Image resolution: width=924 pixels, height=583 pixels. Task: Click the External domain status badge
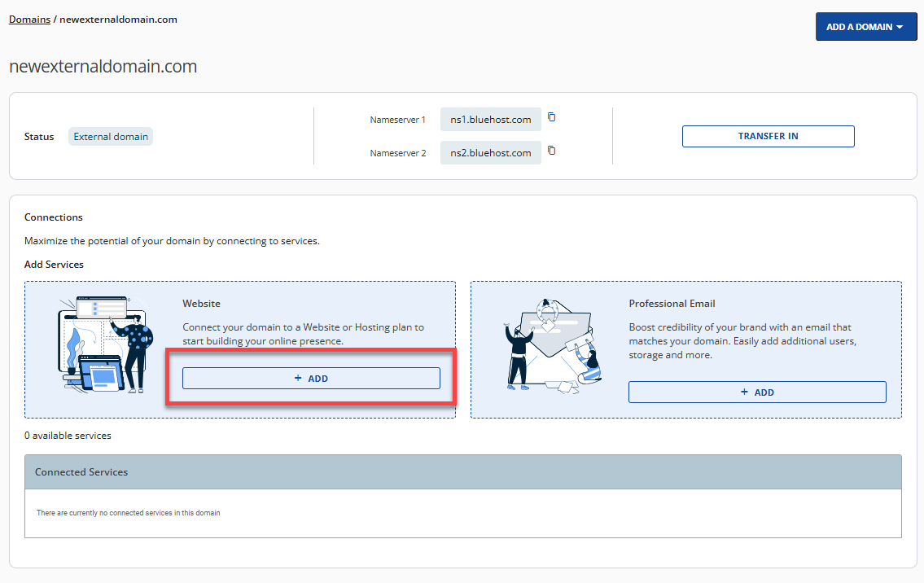[x=111, y=137]
